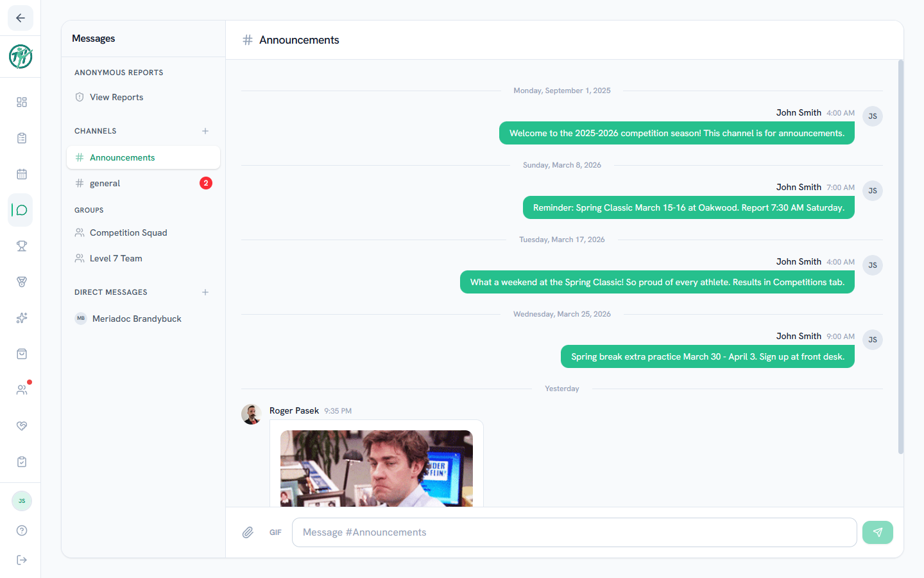924x578 pixels.
Task: Click into the Message #Announcements input field
Action: click(574, 532)
